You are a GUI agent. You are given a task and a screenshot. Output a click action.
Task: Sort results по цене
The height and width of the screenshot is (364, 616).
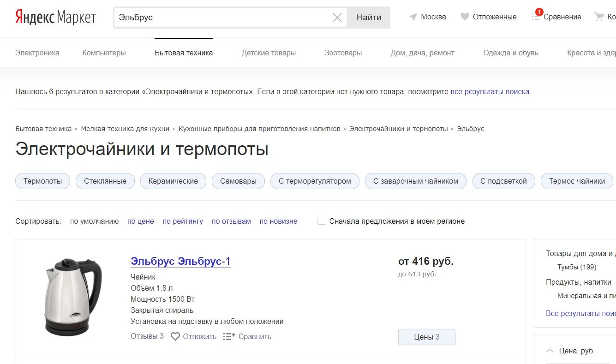click(141, 221)
